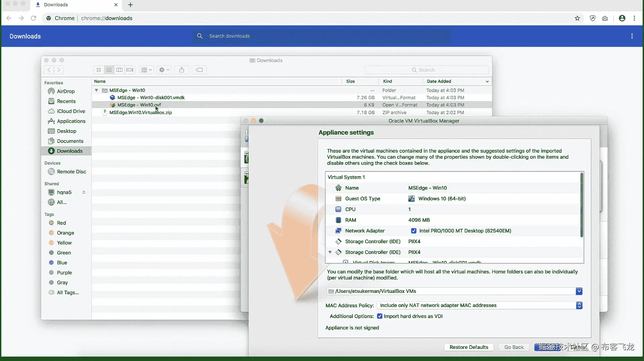
Task: Click the Finder share button
Action: click(182, 70)
